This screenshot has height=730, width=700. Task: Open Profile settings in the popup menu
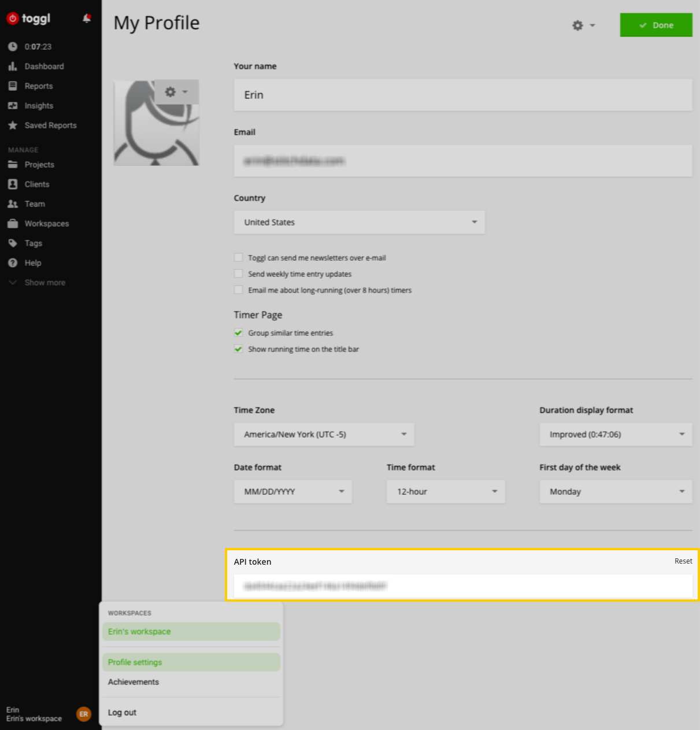click(134, 662)
